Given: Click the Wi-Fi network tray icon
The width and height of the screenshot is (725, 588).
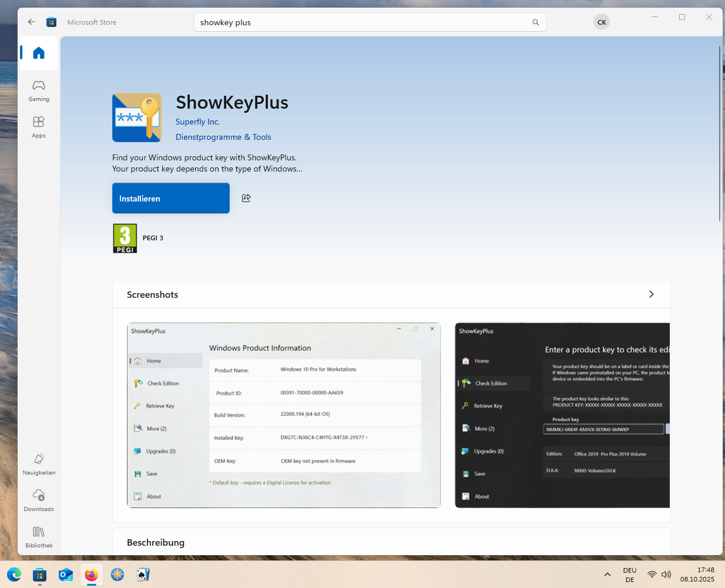Looking at the screenshot, I should click(x=652, y=574).
